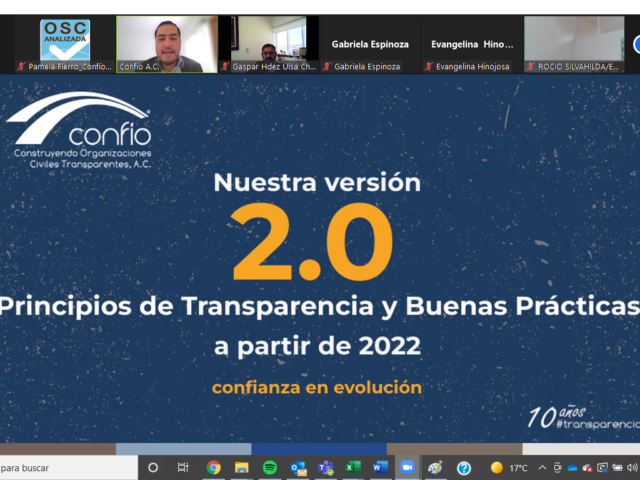
Task: Click Pamela Fierro's muted microphone icon
Action: (x=21, y=66)
